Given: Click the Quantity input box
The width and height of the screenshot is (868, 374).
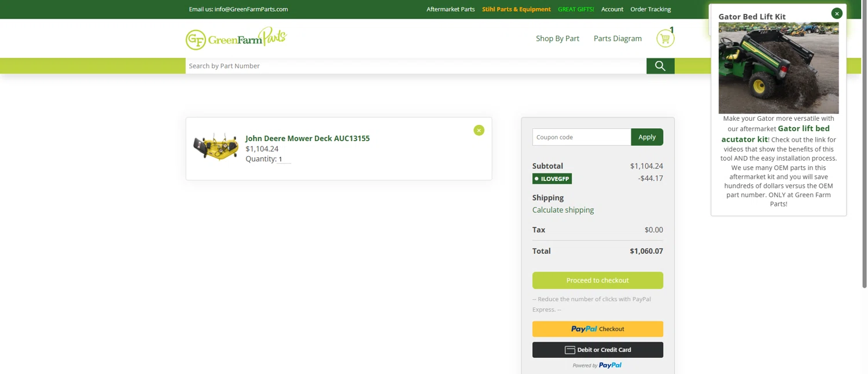Looking at the screenshot, I should 284,159.
